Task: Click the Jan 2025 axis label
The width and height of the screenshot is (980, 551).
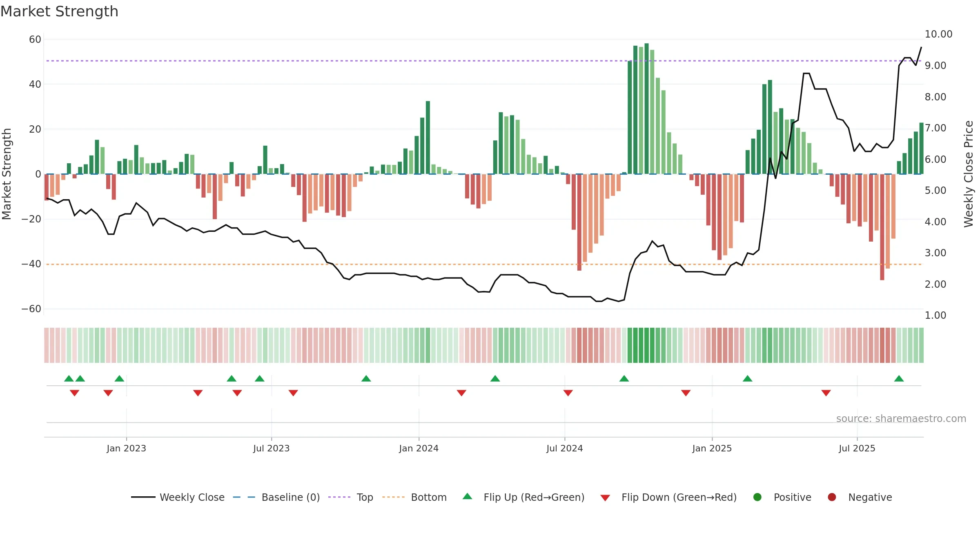Action: (712, 448)
